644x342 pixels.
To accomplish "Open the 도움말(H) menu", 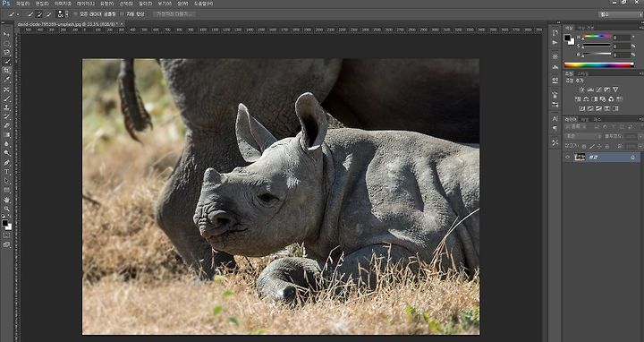I will click(x=203, y=4).
